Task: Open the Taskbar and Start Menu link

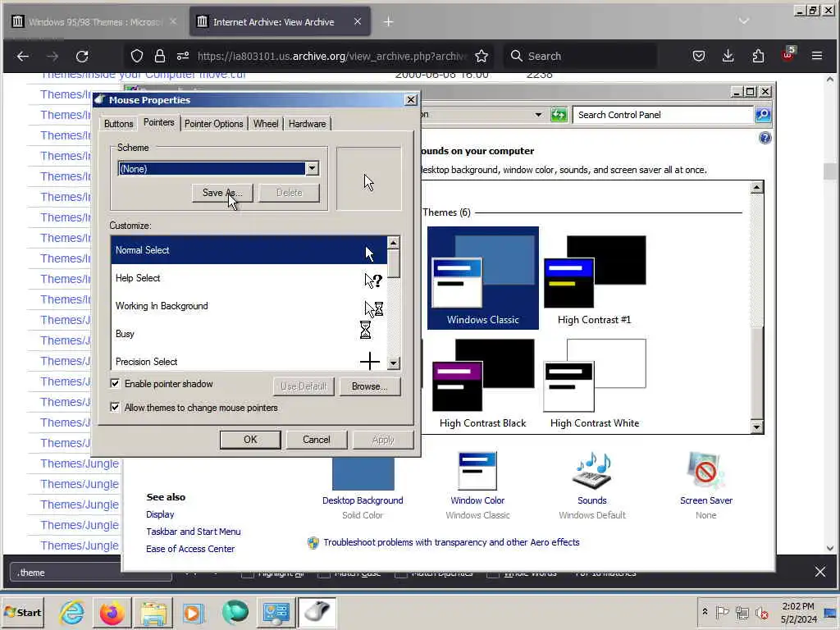Action: tap(194, 532)
